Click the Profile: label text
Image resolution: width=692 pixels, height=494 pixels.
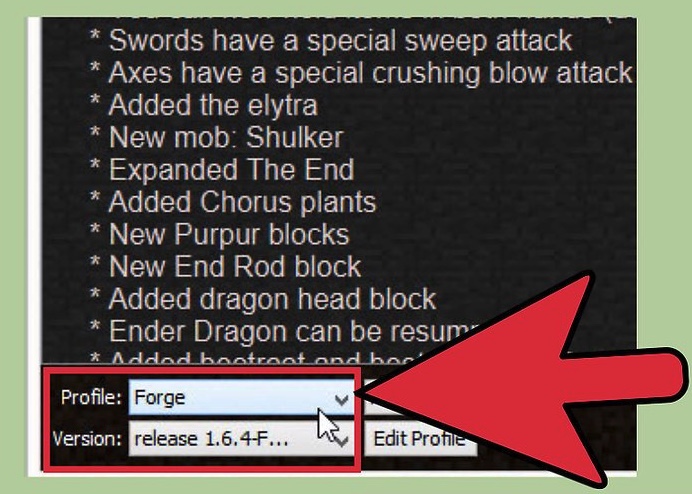(91, 397)
